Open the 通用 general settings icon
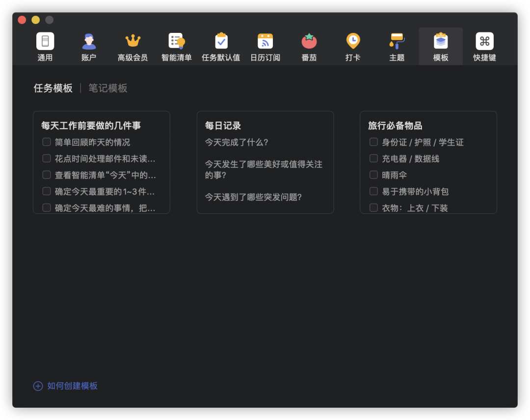The height and width of the screenshot is (420, 530). click(x=45, y=41)
